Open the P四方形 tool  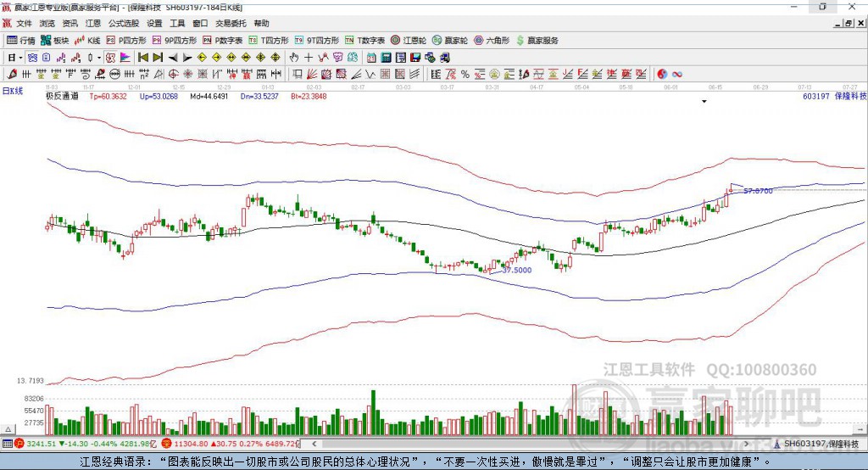(x=126, y=41)
